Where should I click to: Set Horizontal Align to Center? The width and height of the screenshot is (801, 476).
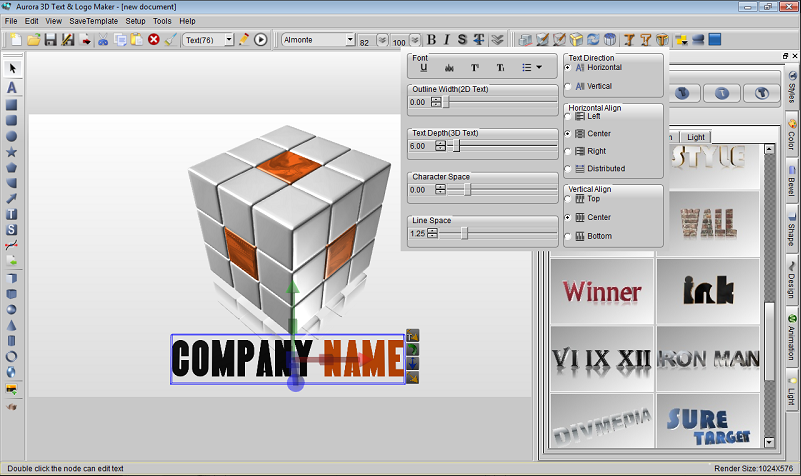coord(588,134)
